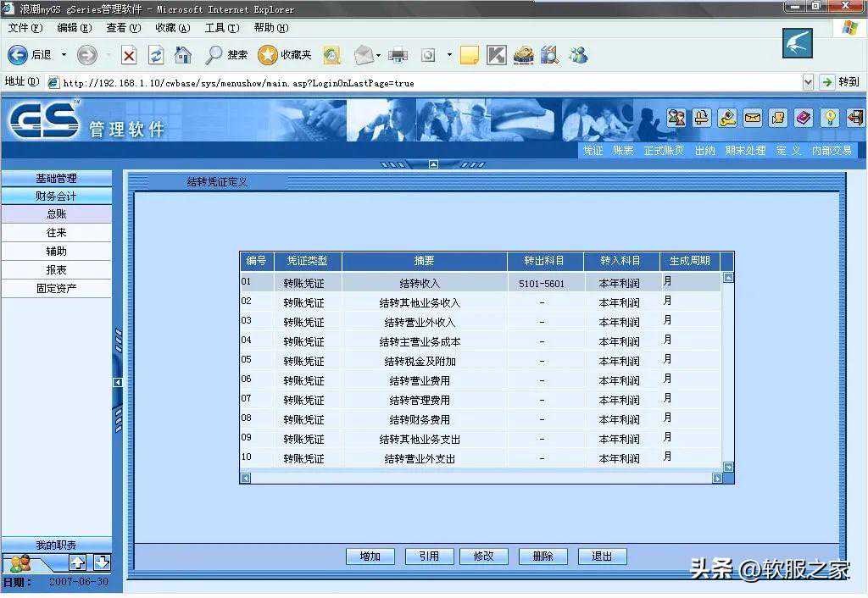Screen dimensions: 868x598
Task: Click the up arrow icon in sidebar footer
Action: [78, 562]
